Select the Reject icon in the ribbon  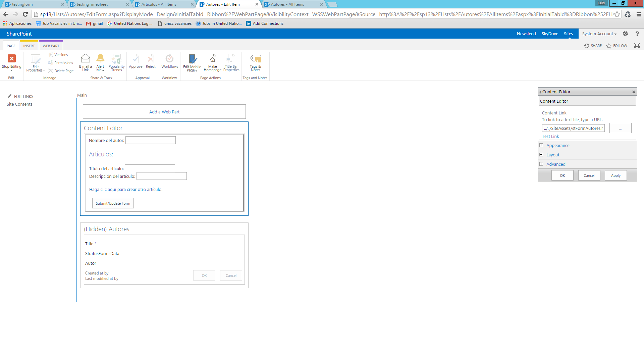tap(150, 62)
